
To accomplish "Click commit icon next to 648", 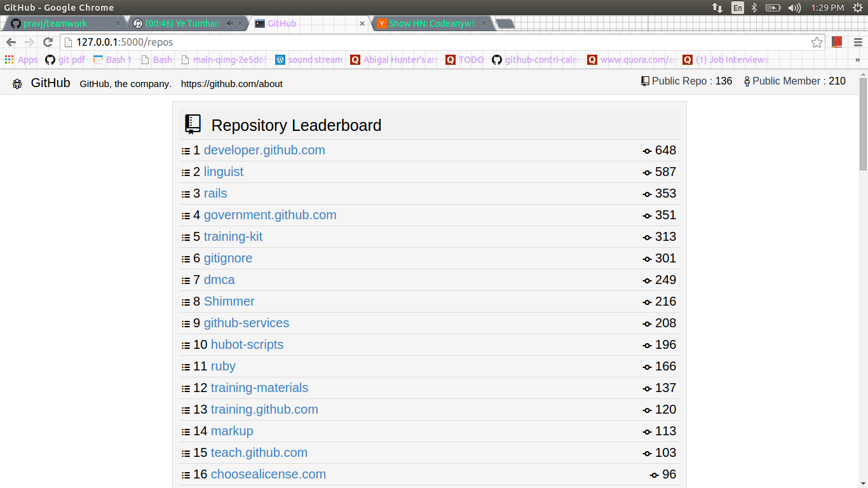I will [x=647, y=151].
